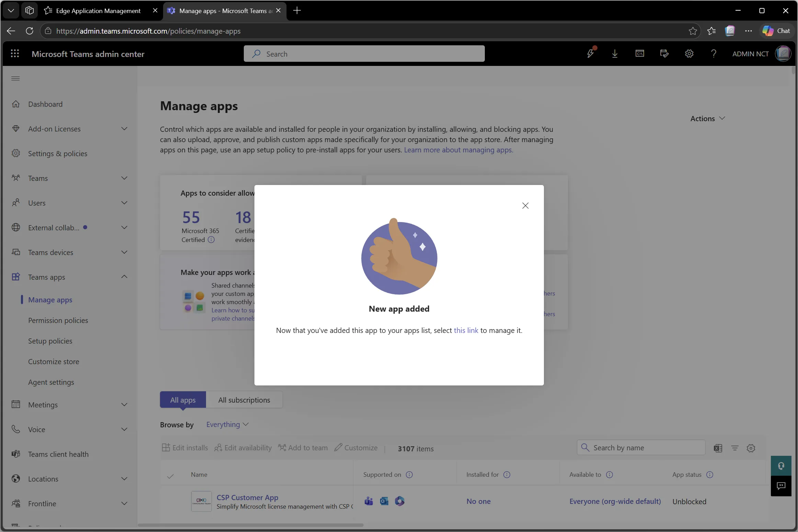Image resolution: width=798 pixels, height=532 pixels.
Task: Click the CSP Customer App thumbnail
Action: tap(201, 501)
